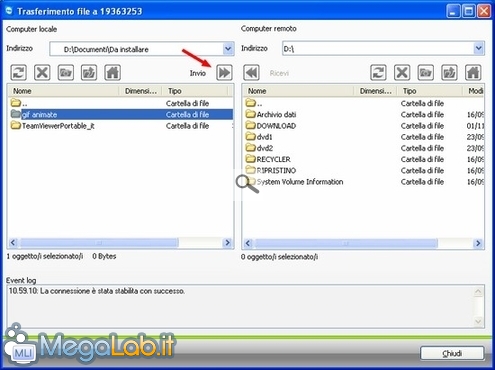The image size is (495, 370).
Task: Go up one folder on remote computer
Action: [449, 72]
